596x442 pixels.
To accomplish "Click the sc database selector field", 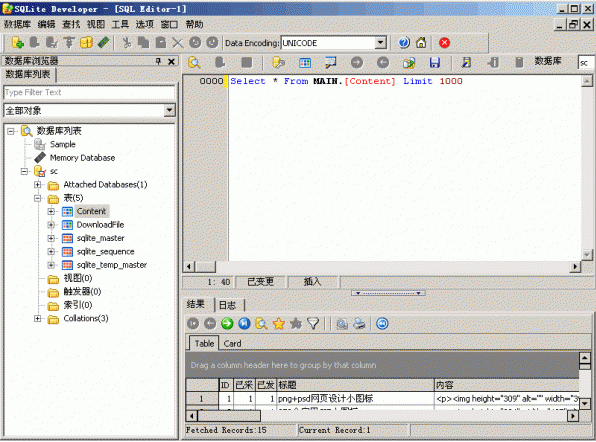I will point(586,63).
